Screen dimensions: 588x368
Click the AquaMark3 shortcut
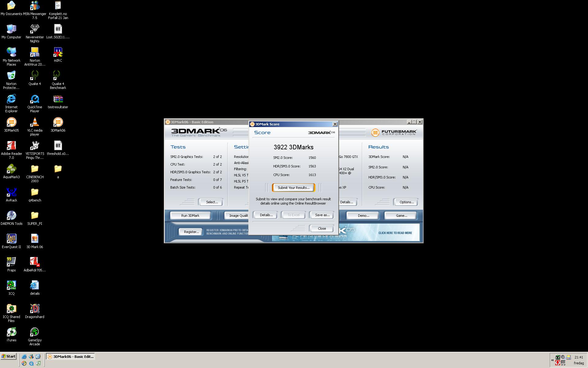click(11, 171)
